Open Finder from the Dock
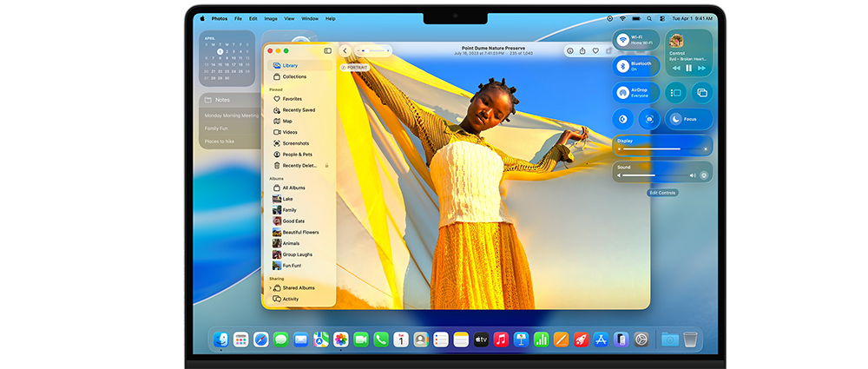Viewport: 868px width, 369px height. 220,339
